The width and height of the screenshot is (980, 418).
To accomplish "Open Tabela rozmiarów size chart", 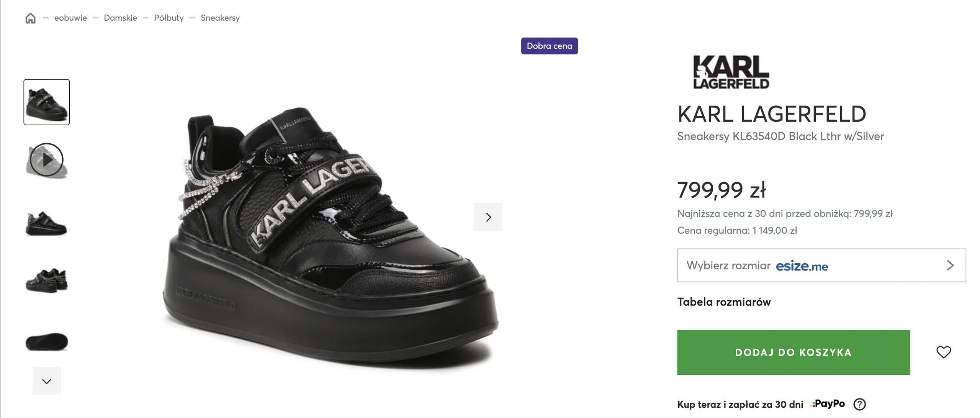I will [723, 302].
